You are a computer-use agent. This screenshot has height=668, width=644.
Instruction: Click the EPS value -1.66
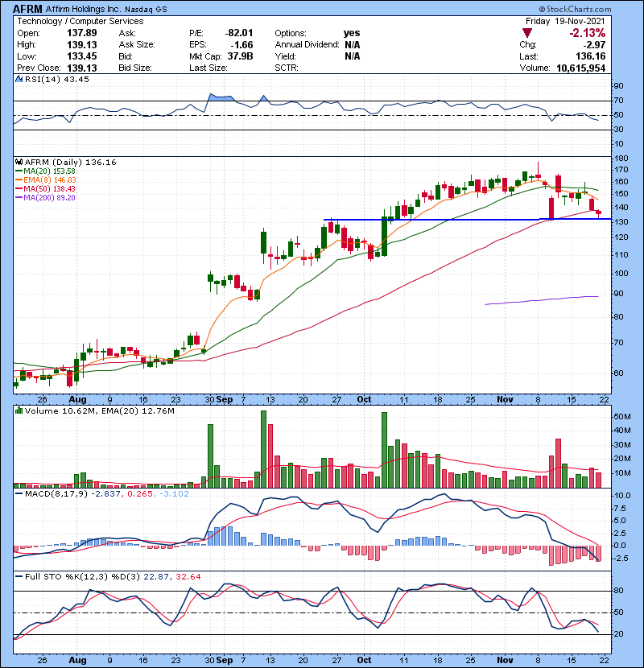click(x=242, y=45)
